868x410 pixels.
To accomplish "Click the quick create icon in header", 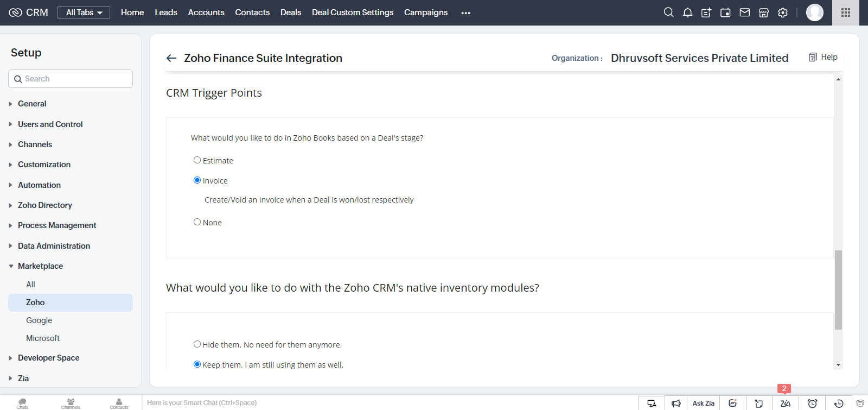I will (706, 12).
